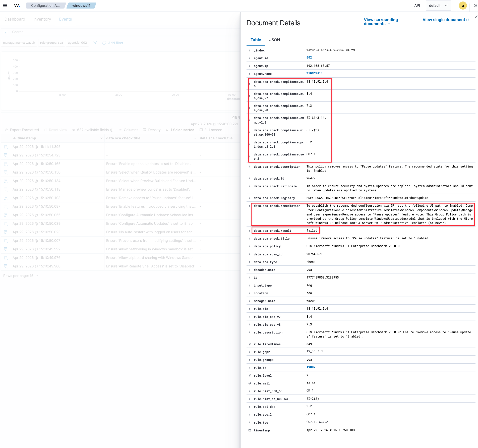Click the Wazuh W. logo
Image resolution: width=478 pixels, height=448 pixels.
pos(17,6)
